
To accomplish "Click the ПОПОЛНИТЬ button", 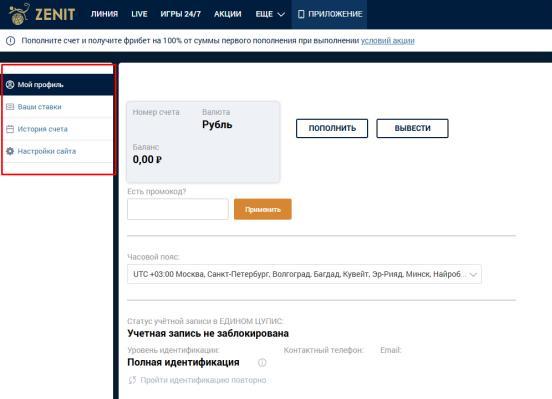I will (x=332, y=128).
